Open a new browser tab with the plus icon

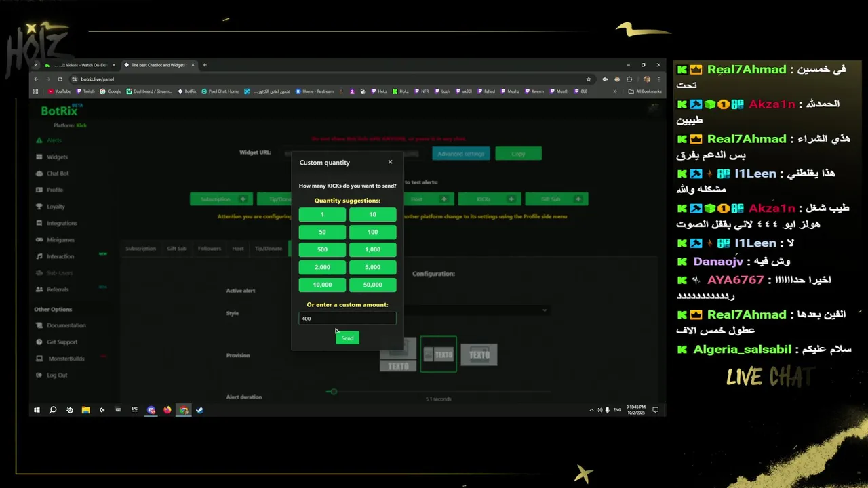click(x=205, y=65)
